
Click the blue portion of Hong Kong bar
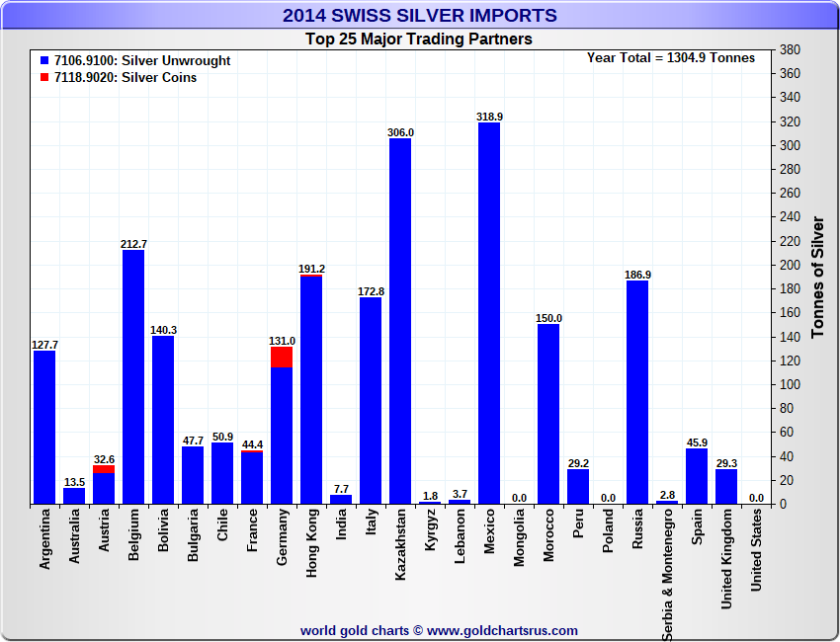tap(311, 390)
